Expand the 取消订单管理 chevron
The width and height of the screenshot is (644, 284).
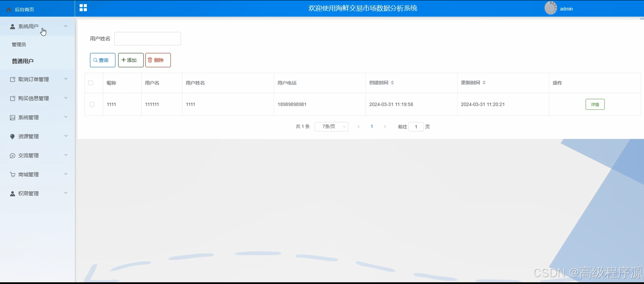point(66,79)
